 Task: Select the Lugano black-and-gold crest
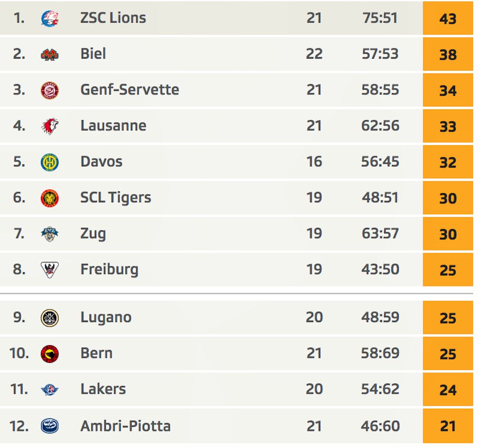point(50,318)
